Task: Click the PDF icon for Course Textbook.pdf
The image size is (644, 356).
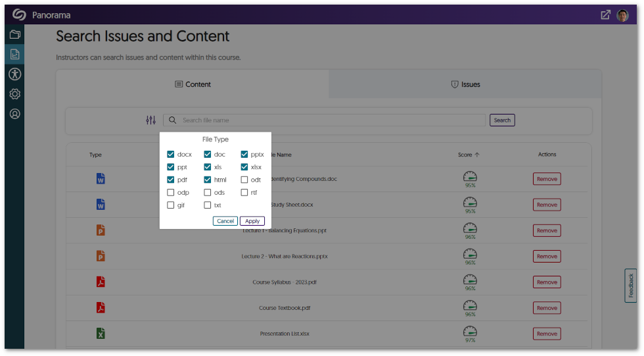Action: point(101,308)
